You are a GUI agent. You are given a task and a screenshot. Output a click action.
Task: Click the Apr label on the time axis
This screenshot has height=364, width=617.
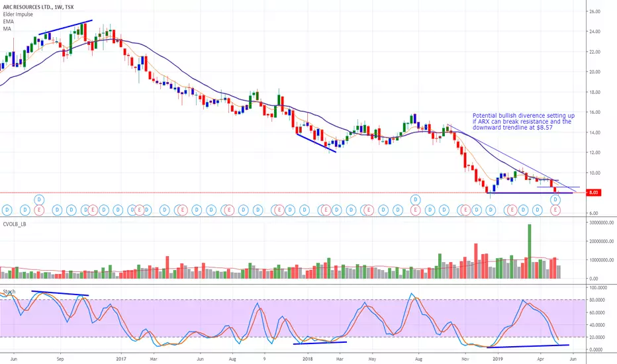pos(541,359)
